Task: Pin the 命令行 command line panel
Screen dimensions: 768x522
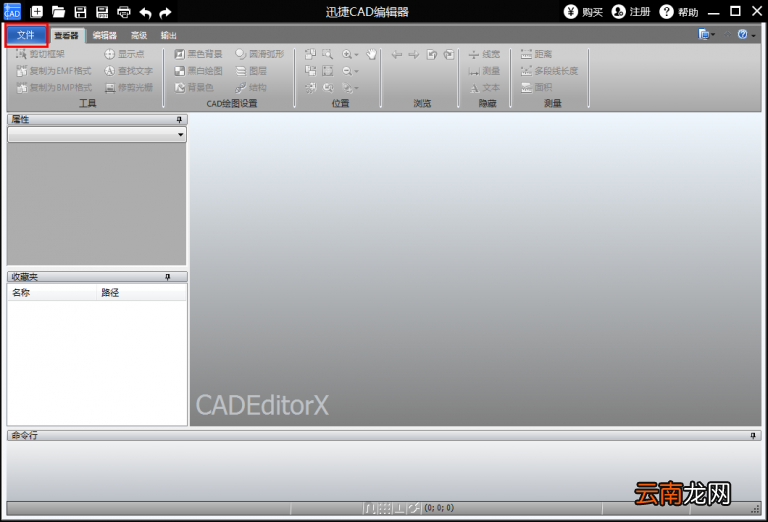Action: (x=753, y=436)
